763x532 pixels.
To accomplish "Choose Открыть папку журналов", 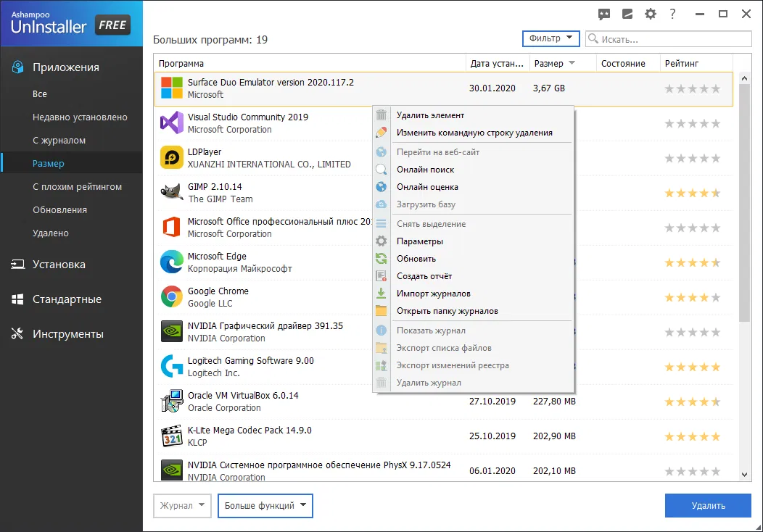I will [x=448, y=311].
